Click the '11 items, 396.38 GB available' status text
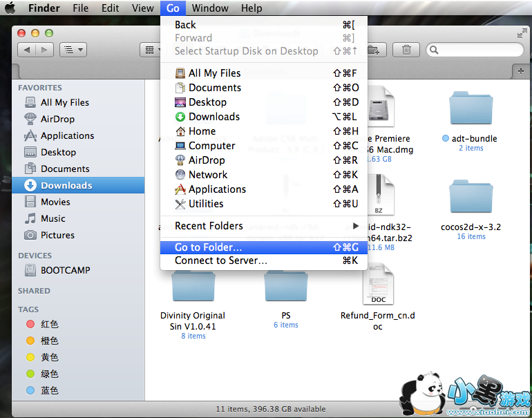 270,409
